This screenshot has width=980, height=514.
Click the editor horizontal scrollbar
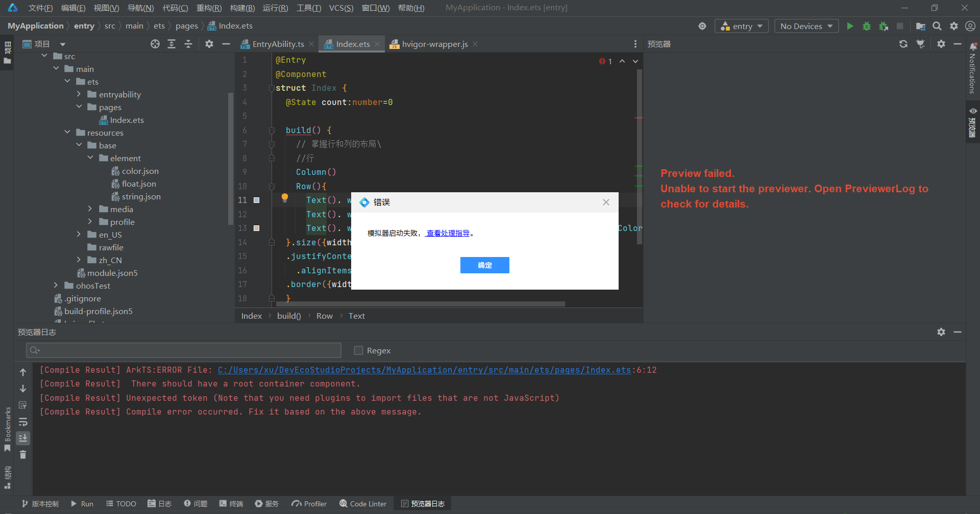421,304
